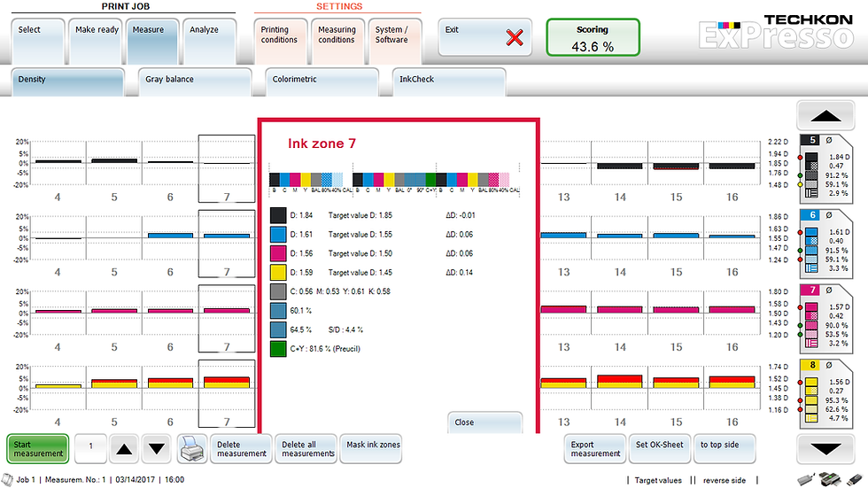The height and width of the screenshot is (488, 868).
Task: Click 'reverse side' in status bar
Action: click(725, 480)
